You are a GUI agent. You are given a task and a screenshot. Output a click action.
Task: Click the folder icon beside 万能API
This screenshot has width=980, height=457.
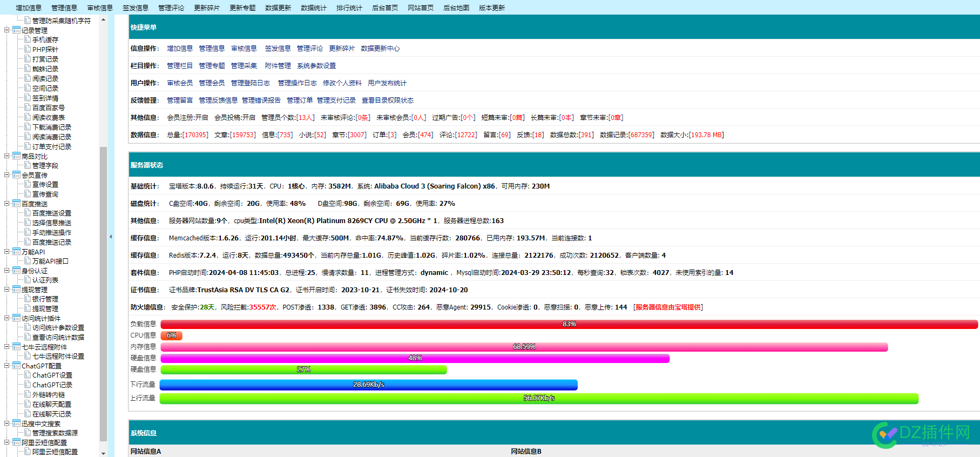tap(16, 252)
